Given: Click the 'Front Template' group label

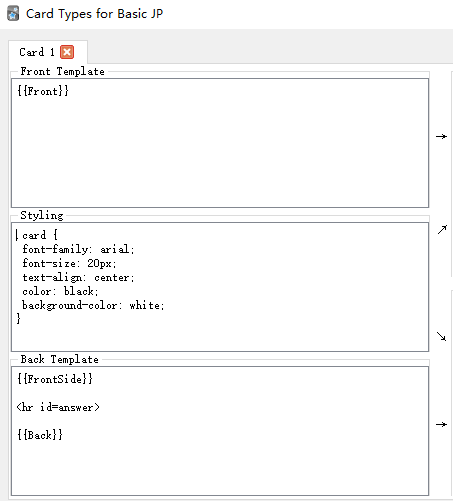Looking at the screenshot, I should tap(62, 71).
